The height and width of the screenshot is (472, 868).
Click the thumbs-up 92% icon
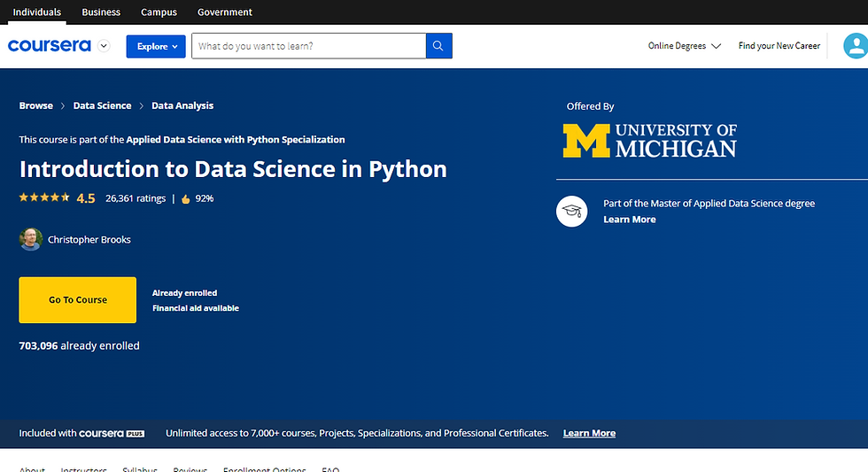[186, 199]
